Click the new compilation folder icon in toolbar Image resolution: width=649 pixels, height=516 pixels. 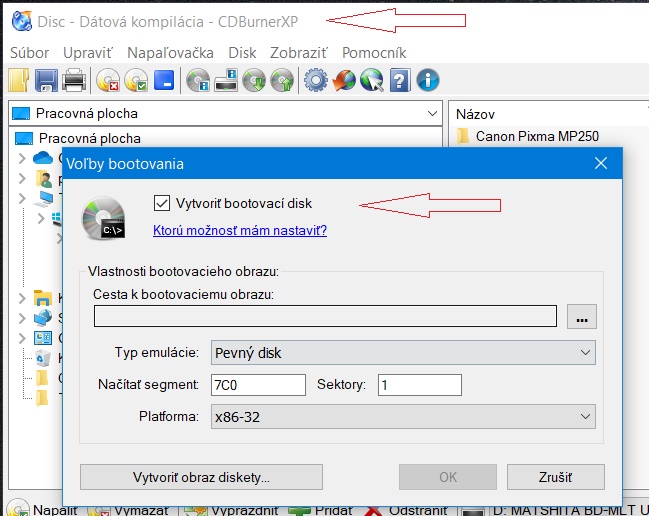click(x=19, y=80)
